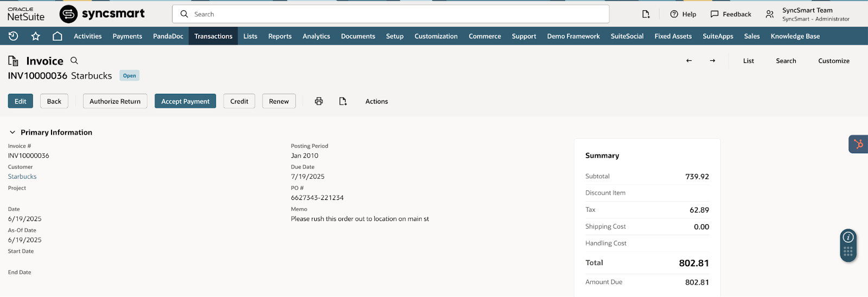Image resolution: width=868 pixels, height=297 pixels.
Task: Click the List link
Action: point(749,61)
